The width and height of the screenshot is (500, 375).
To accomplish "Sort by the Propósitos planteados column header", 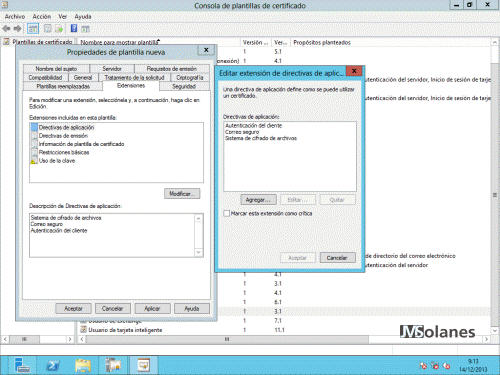I will pos(322,43).
